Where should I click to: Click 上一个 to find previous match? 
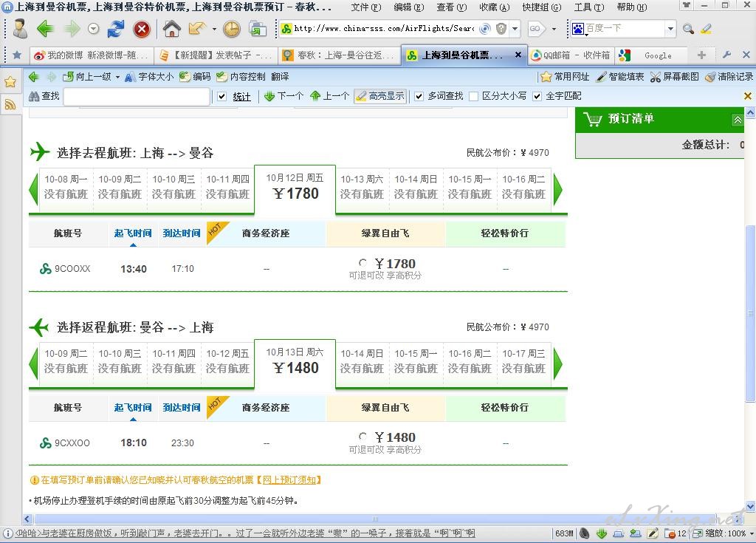coord(329,96)
